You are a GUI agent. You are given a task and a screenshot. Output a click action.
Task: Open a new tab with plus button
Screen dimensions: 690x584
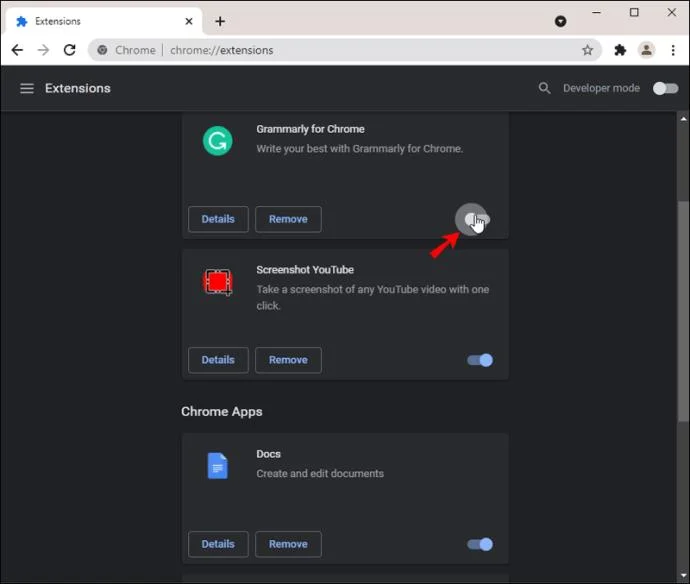(x=220, y=21)
